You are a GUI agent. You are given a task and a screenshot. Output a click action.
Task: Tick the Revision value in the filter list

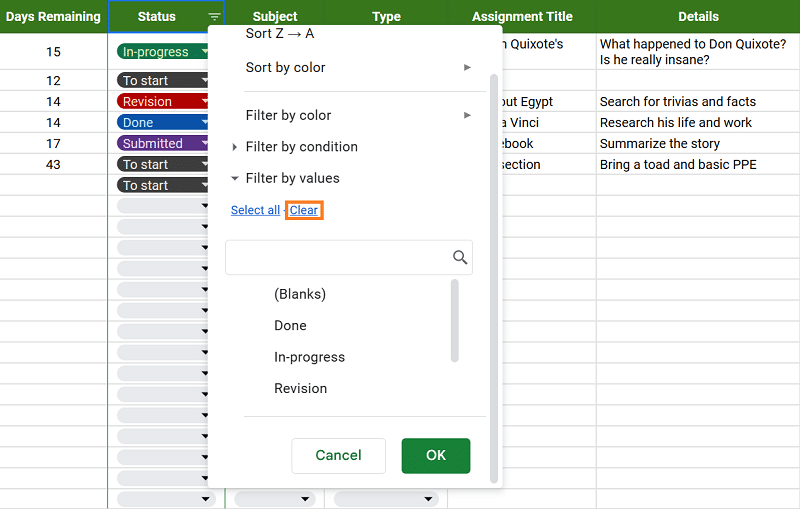(x=300, y=389)
